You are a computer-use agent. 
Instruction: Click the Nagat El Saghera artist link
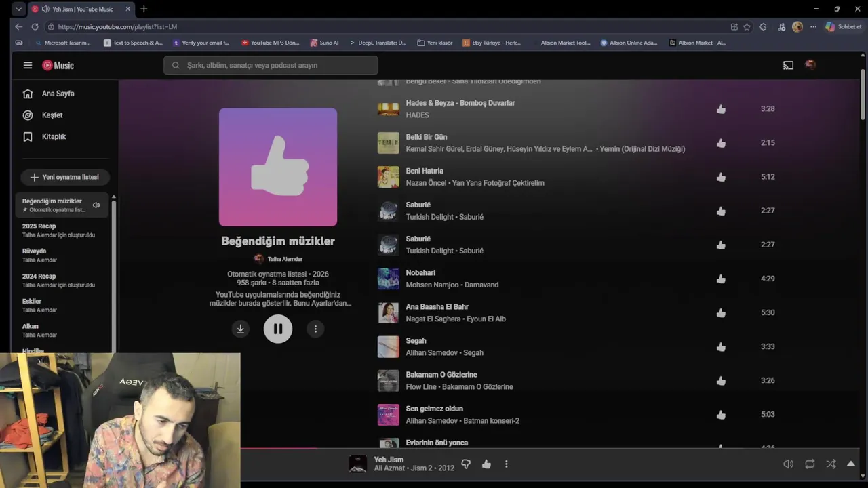(434, 319)
